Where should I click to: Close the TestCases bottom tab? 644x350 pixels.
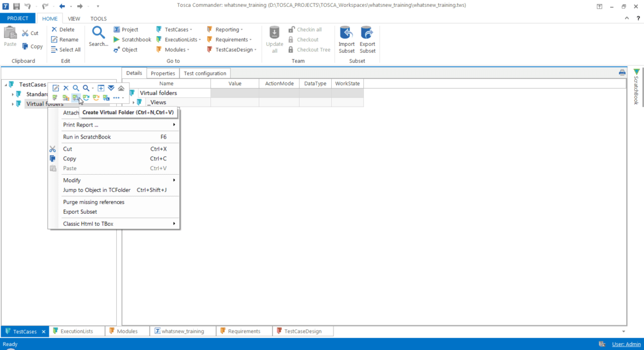tap(44, 332)
